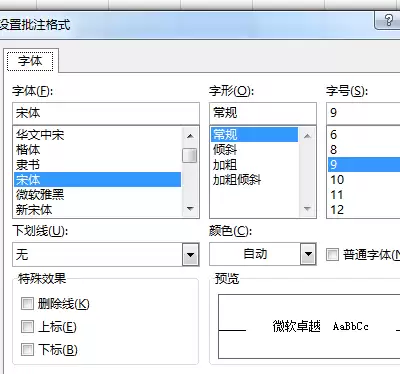Switch to the 字体 tab
The image size is (400, 374).
pos(30,61)
